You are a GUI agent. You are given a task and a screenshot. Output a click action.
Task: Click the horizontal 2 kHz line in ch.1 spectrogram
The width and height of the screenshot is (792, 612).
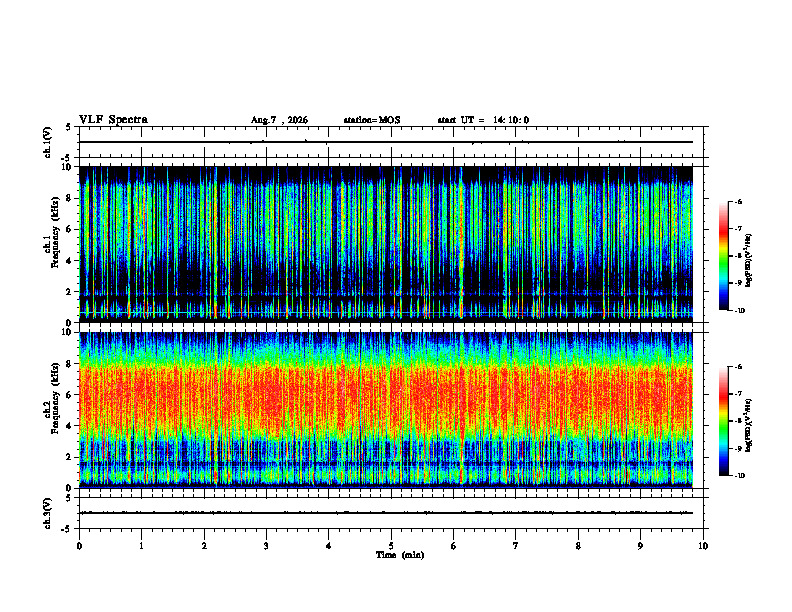click(386, 293)
